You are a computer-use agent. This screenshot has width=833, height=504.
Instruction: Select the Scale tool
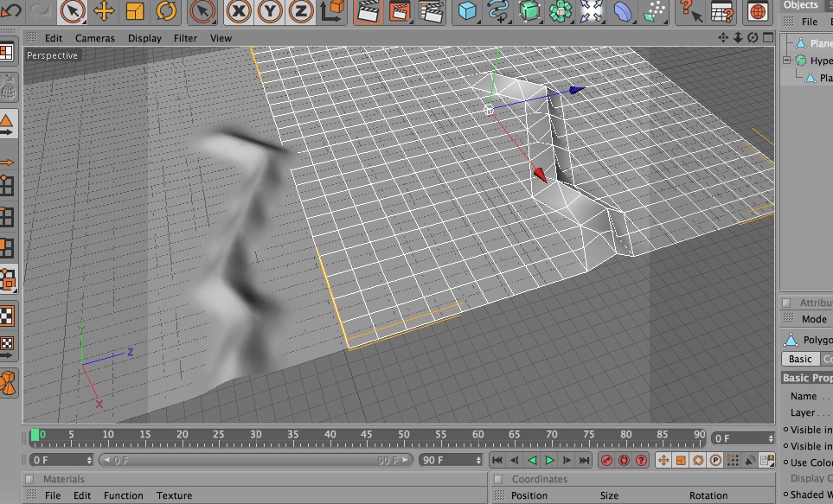135,11
